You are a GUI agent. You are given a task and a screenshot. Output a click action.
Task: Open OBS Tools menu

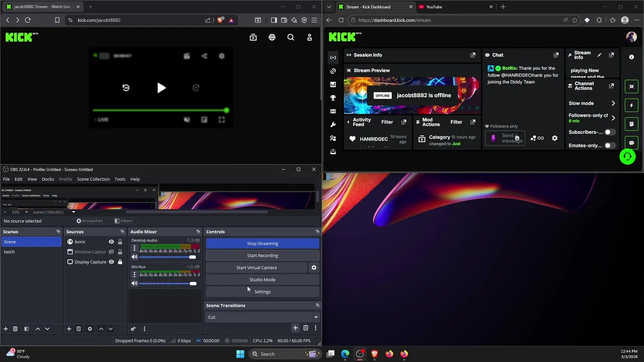click(120, 179)
